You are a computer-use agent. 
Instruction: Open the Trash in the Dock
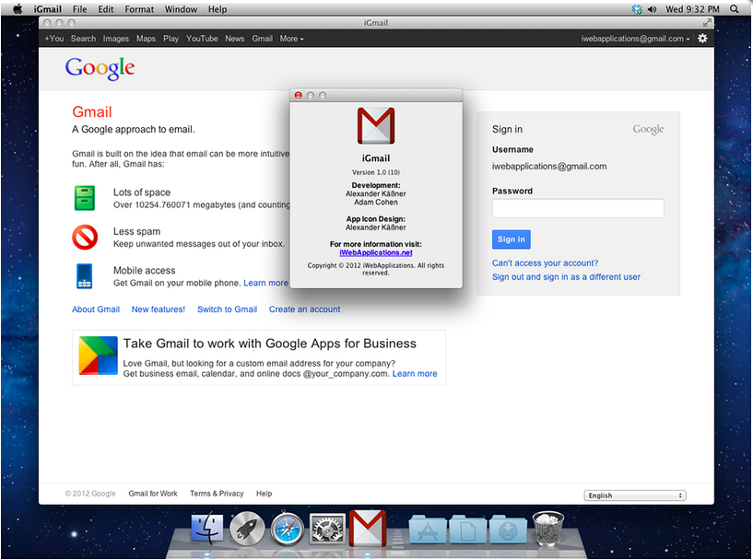[x=548, y=529]
